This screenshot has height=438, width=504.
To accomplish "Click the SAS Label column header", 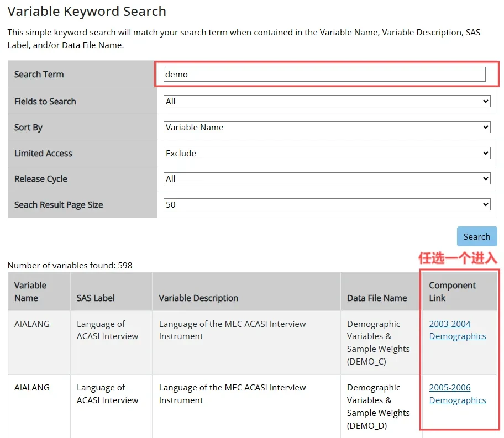I will pyautogui.click(x=96, y=298).
